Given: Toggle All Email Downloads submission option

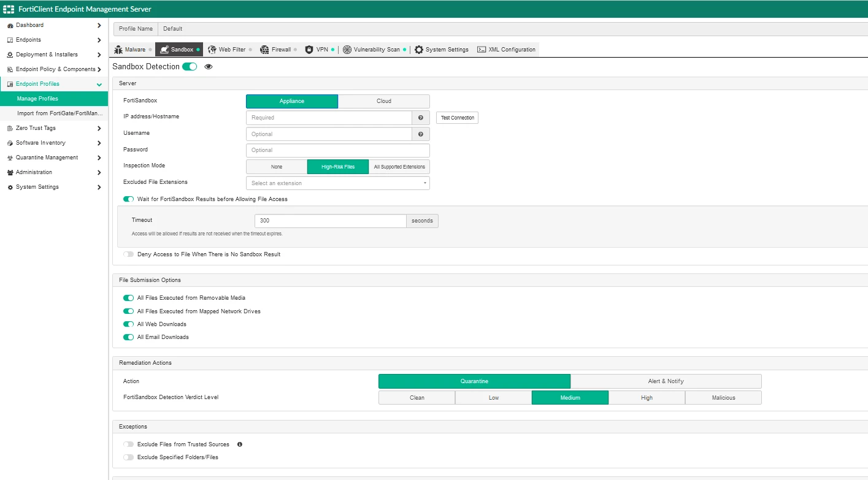Looking at the screenshot, I should click(128, 337).
